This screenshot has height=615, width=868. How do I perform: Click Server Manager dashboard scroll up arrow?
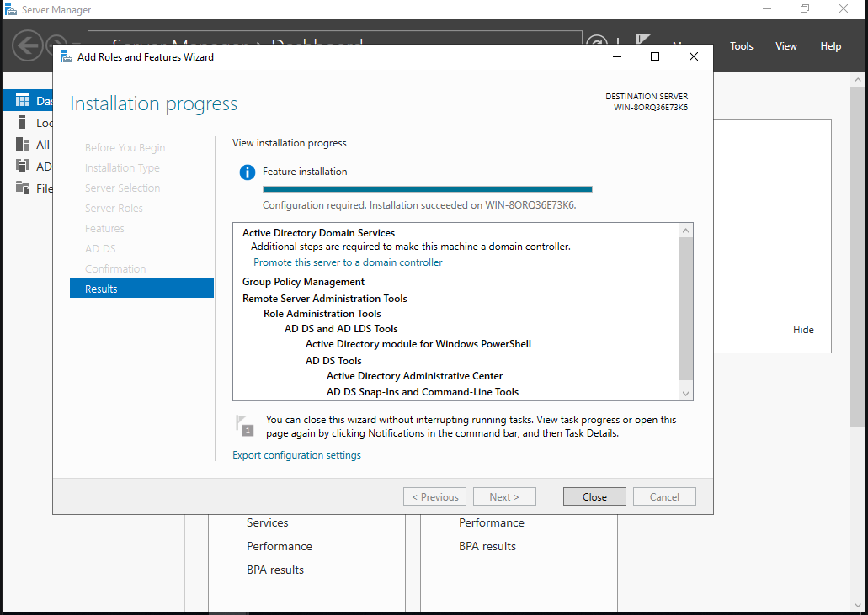click(x=858, y=80)
